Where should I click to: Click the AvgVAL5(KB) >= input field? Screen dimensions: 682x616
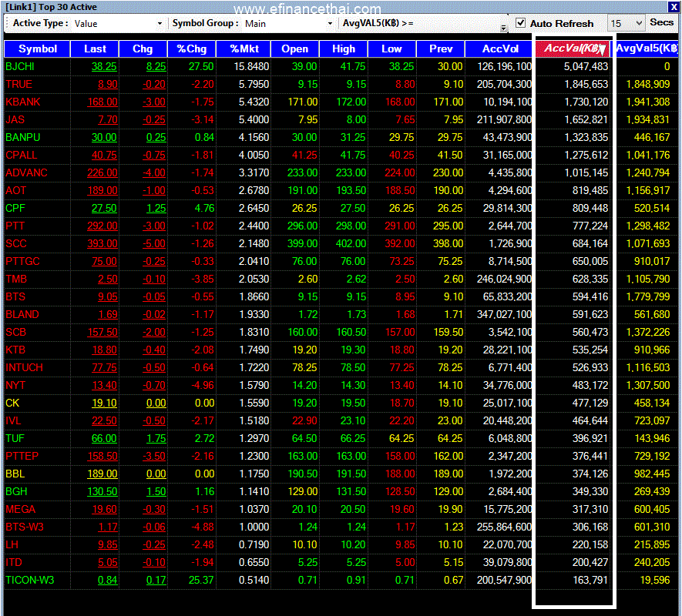pos(458,23)
